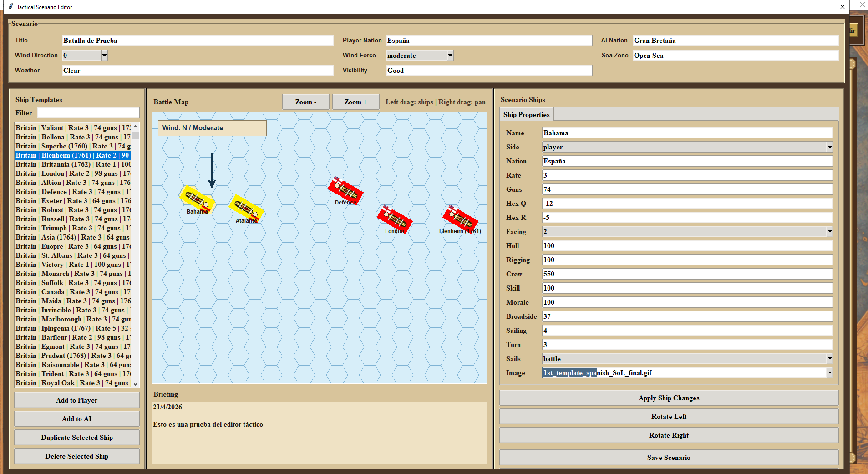Select Britain | Royal Oak template row
Viewport: 868px width, 474px height.
(73, 383)
